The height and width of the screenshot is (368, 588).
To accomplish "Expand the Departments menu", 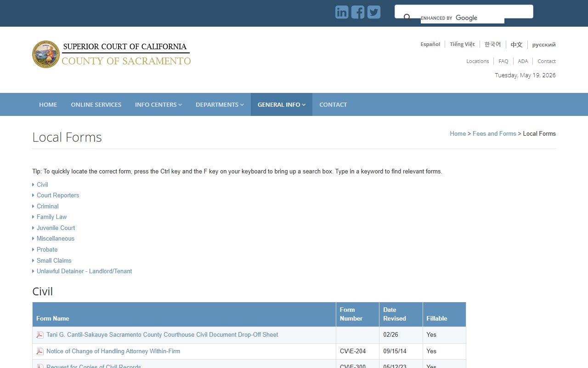I will [220, 104].
